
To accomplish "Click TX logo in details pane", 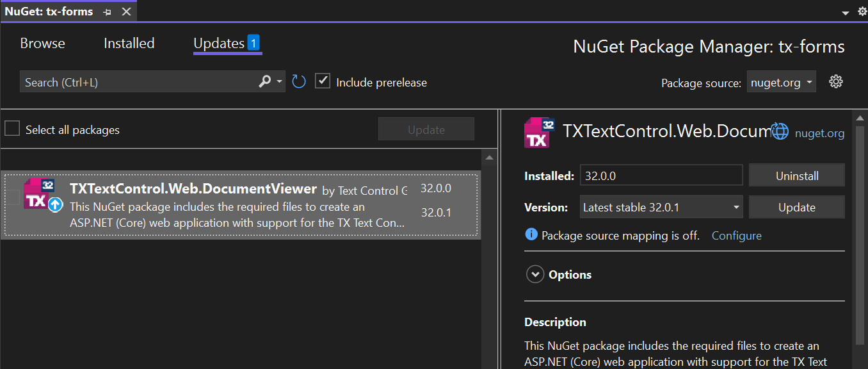I will click(539, 133).
